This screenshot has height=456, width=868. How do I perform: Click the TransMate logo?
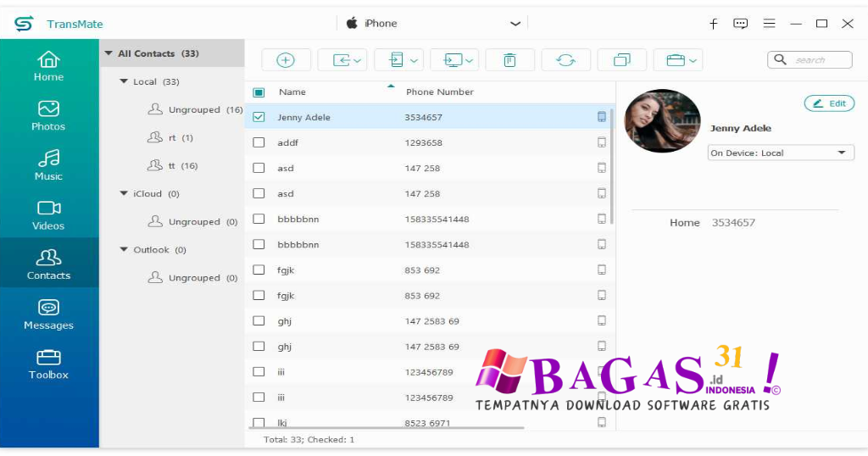(x=24, y=24)
